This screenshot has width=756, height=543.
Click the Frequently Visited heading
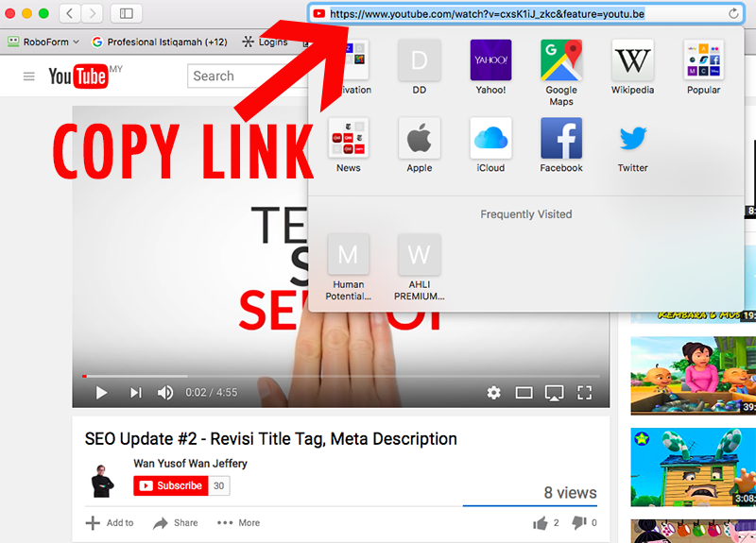526,214
